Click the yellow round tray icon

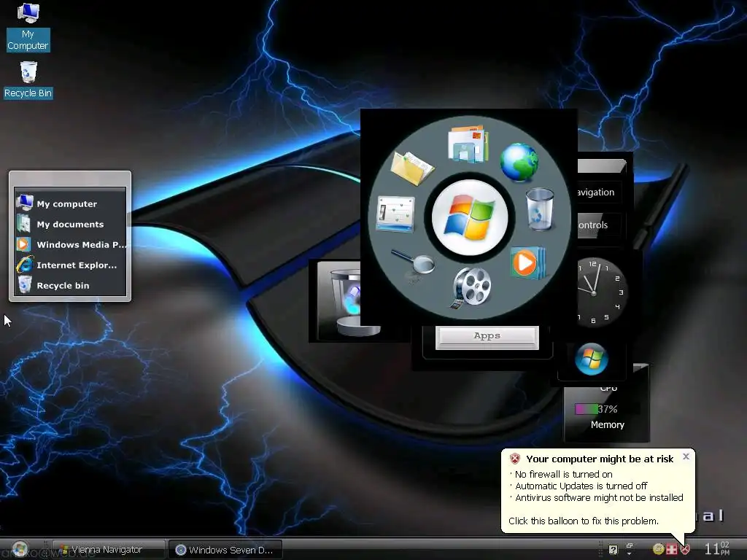tap(659, 549)
